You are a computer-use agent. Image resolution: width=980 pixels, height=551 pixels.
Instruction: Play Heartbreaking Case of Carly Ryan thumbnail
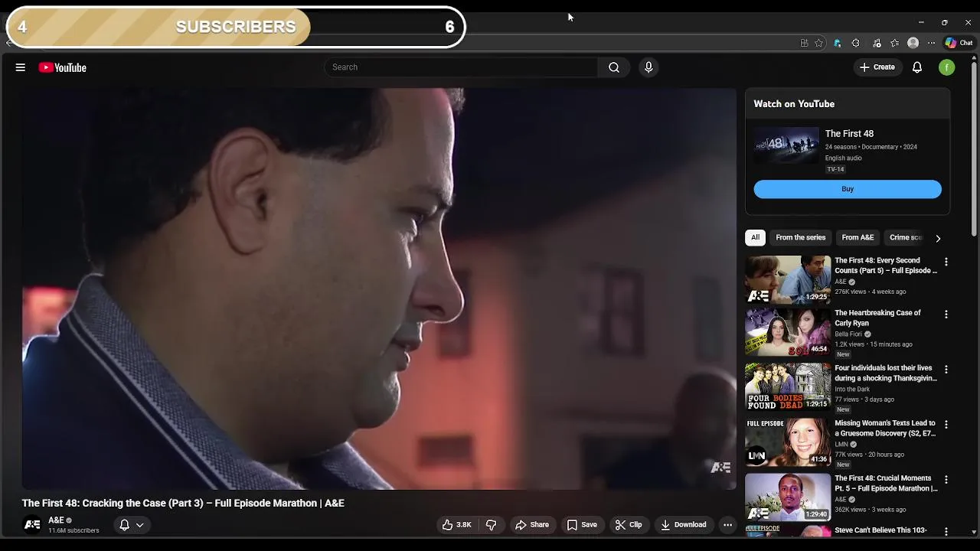click(788, 332)
